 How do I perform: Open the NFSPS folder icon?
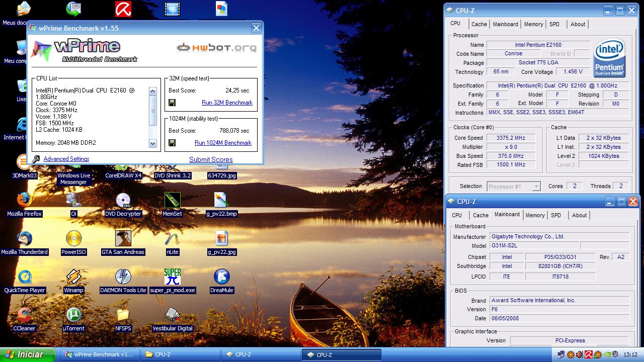(x=123, y=319)
